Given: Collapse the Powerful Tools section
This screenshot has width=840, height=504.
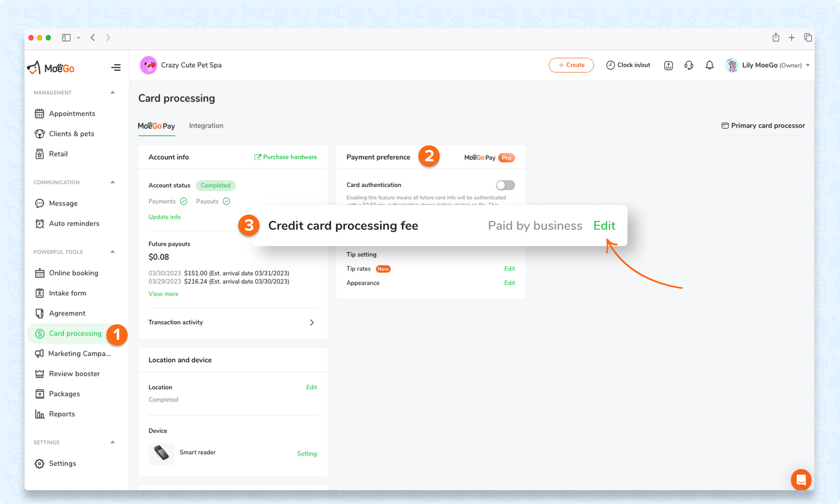Looking at the screenshot, I should click(113, 252).
